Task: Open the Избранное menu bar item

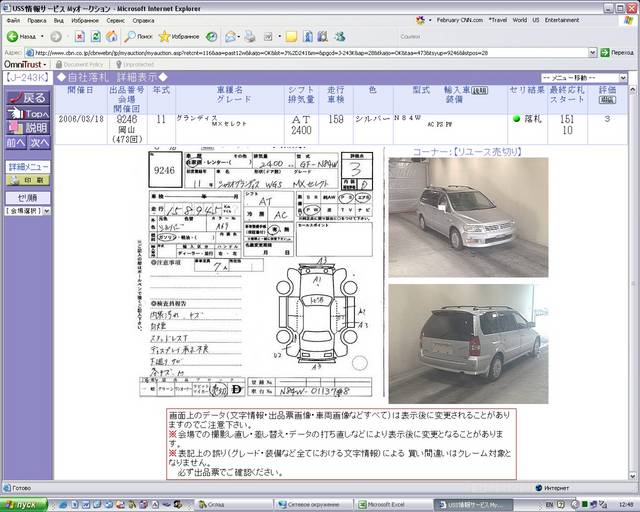Action: (85, 20)
